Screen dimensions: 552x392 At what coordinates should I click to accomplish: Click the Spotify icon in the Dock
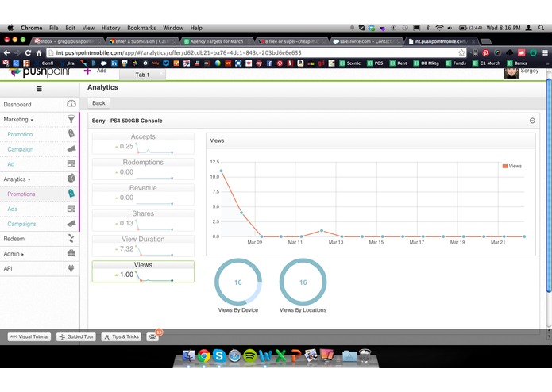point(249,355)
